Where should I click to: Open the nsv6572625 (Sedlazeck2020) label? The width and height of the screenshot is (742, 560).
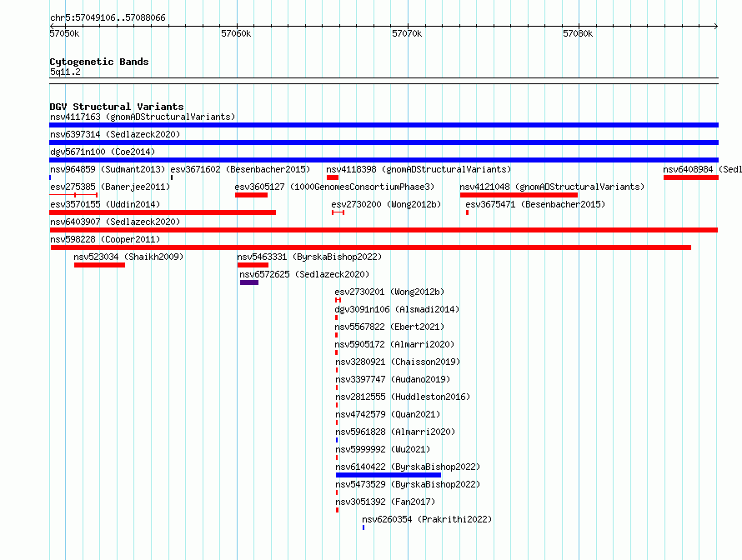point(304,274)
